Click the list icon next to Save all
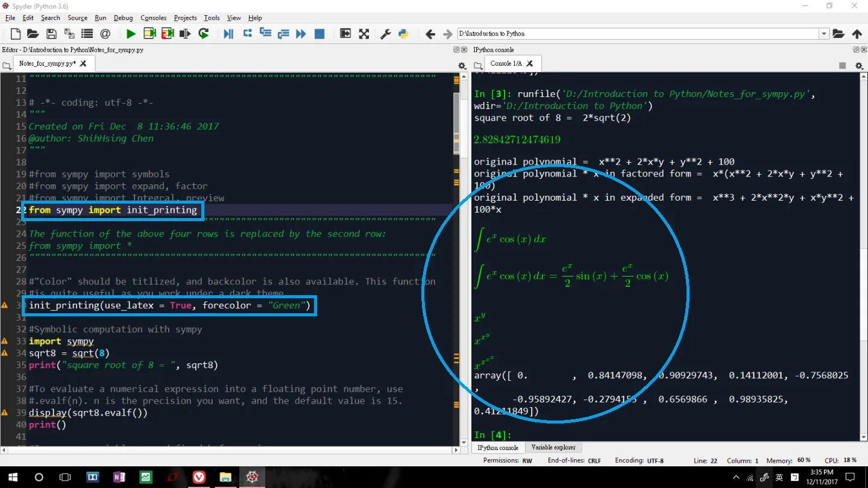 [x=87, y=34]
